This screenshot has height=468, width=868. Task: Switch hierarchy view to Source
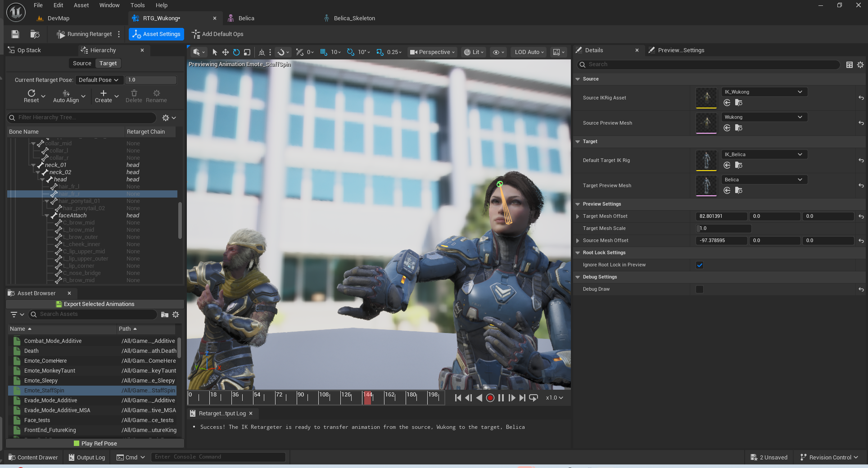point(82,63)
